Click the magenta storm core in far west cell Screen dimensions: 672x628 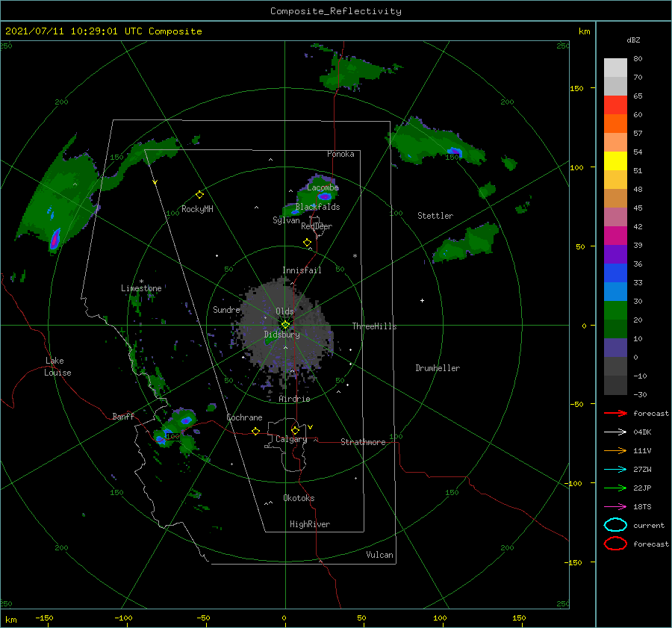pyautogui.click(x=55, y=239)
